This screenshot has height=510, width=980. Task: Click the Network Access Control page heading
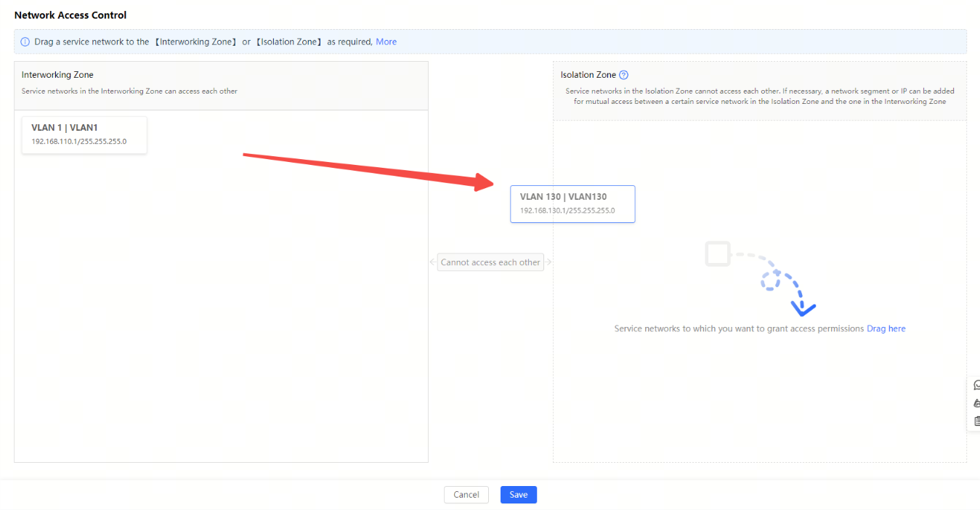[70, 15]
